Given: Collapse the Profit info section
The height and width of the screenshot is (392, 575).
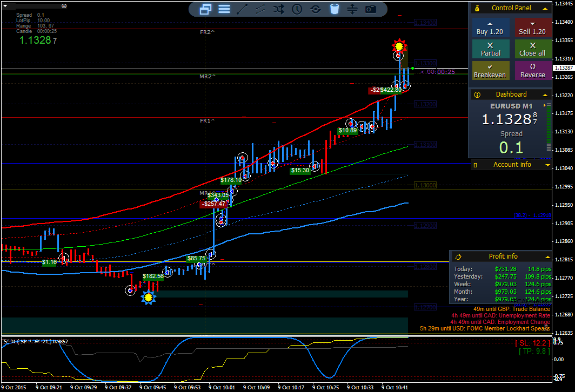Looking at the screenshot, I should click(547, 257).
